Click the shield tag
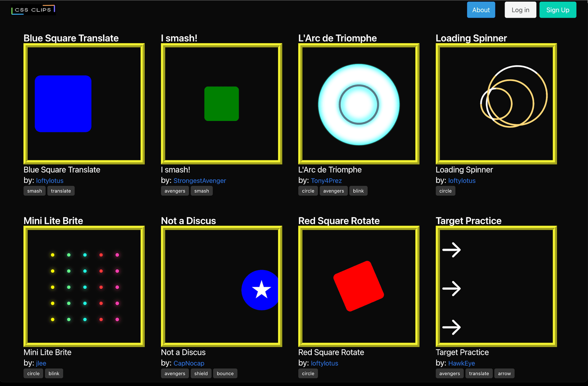 (201, 374)
